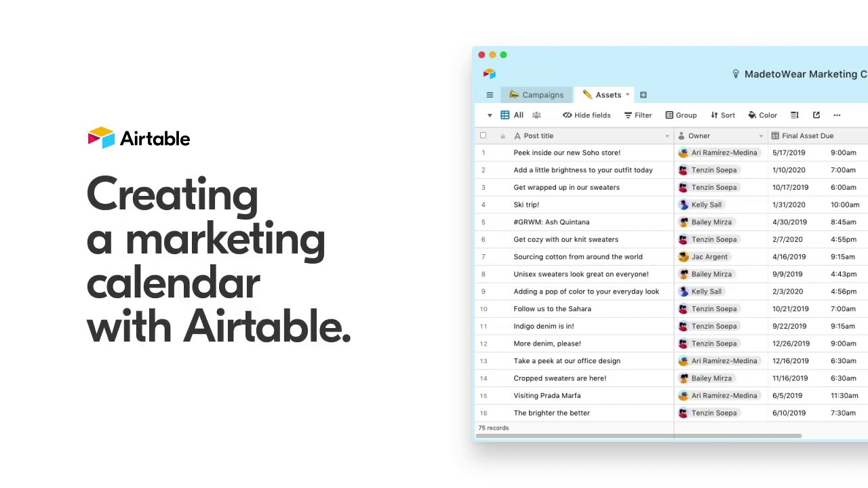The width and height of the screenshot is (868, 488).
Task: Click the lightbulb icon beside the base title
Action: pos(736,74)
